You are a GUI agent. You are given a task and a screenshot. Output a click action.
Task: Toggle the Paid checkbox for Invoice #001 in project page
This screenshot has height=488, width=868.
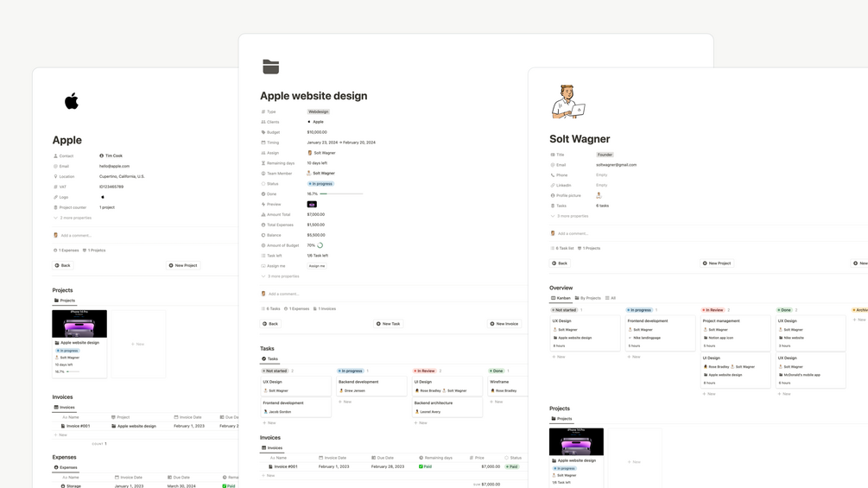421,466
